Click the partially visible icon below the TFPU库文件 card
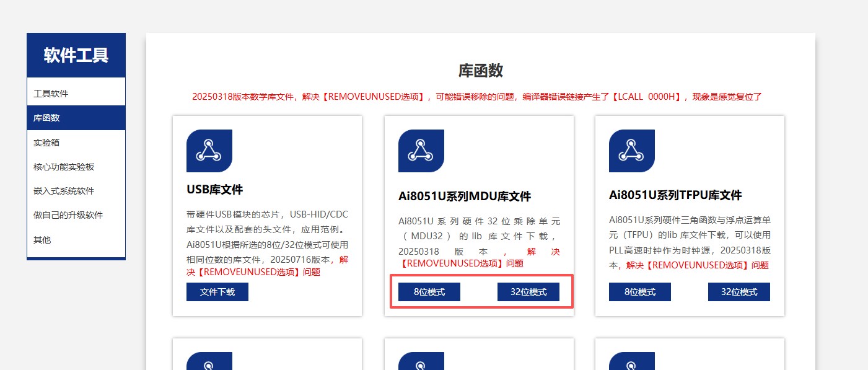The image size is (868, 370). tap(631, 362)
